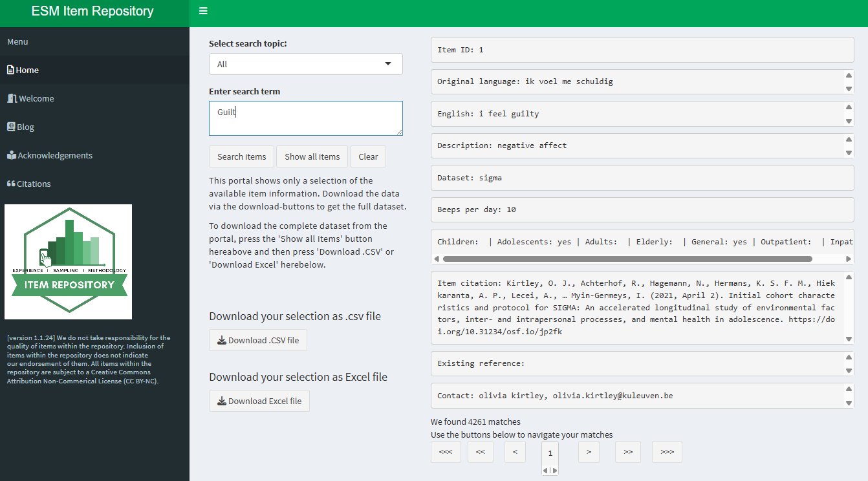Click the Blog book icon
868x481 pixels.
click(11, 127)
